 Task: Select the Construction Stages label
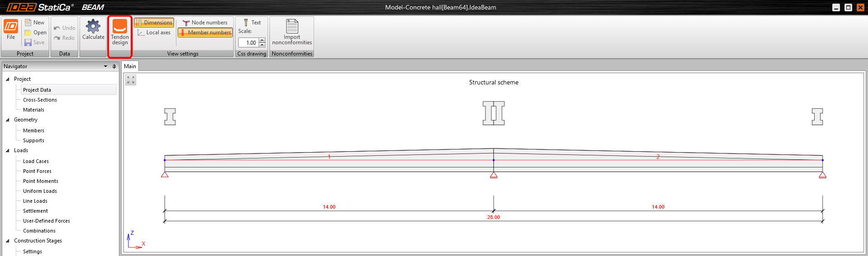(38, 241)
